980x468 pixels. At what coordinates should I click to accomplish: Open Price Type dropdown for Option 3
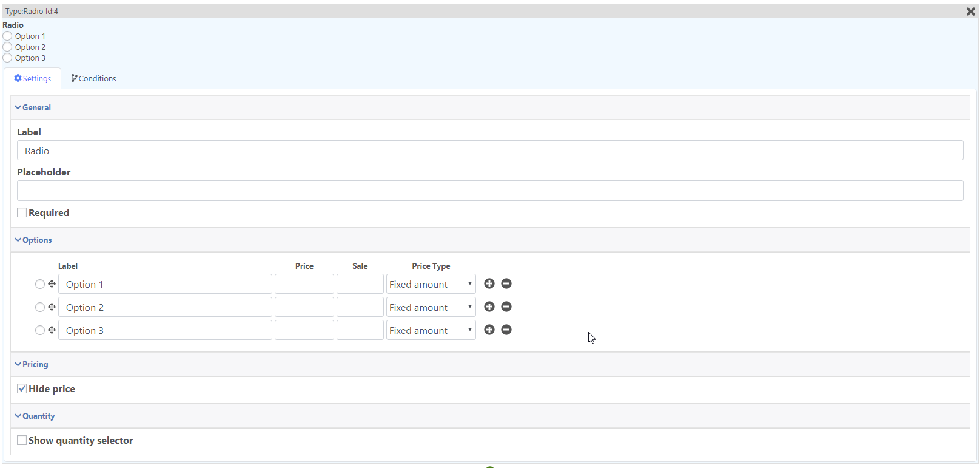(431, 330)
